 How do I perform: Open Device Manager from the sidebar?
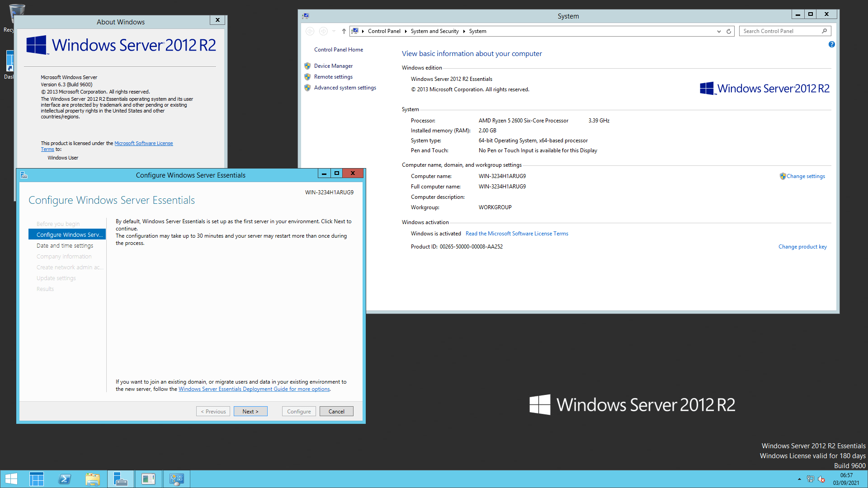333,66
